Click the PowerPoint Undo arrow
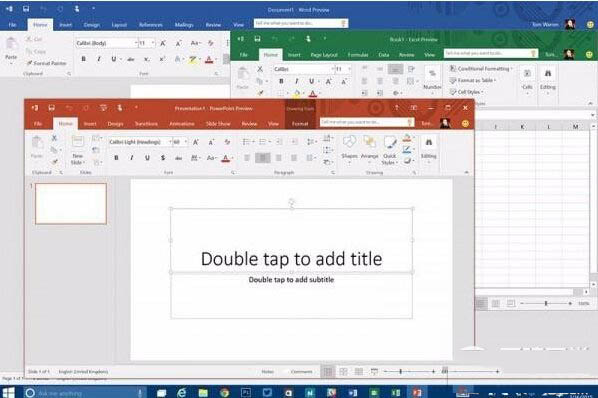Image resolution: width=598 pixels, height=398 pixels. 69,108
